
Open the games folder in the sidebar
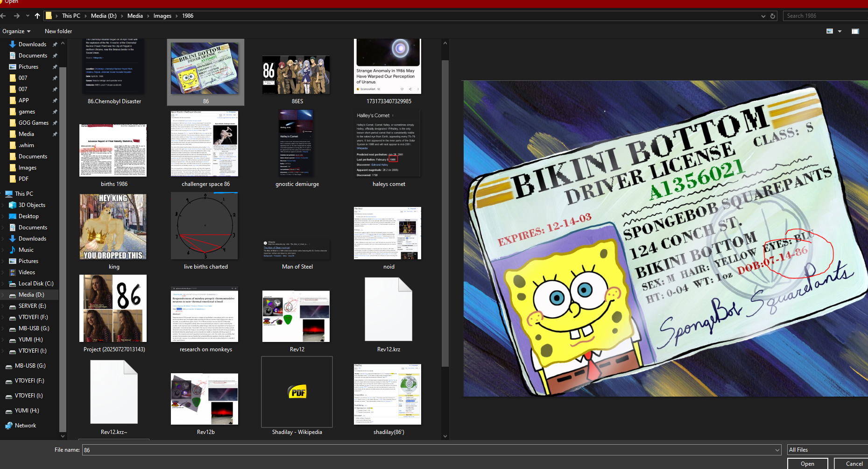point(27,112)
